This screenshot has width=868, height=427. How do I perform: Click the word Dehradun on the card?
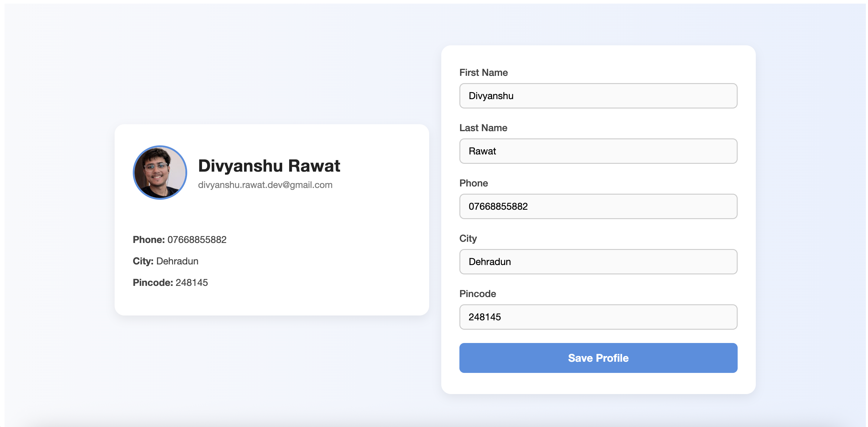tap(177, 261)
